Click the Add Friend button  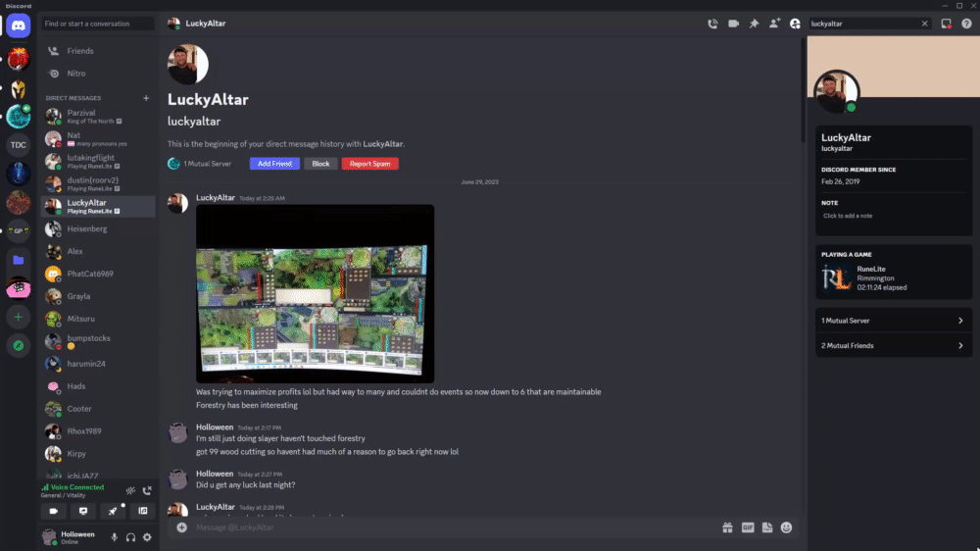pos(274,164)
